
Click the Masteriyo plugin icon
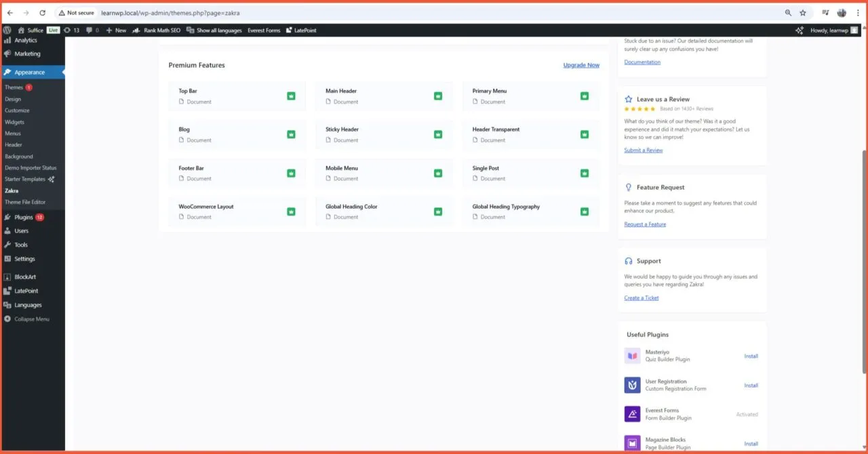(632, 356)
